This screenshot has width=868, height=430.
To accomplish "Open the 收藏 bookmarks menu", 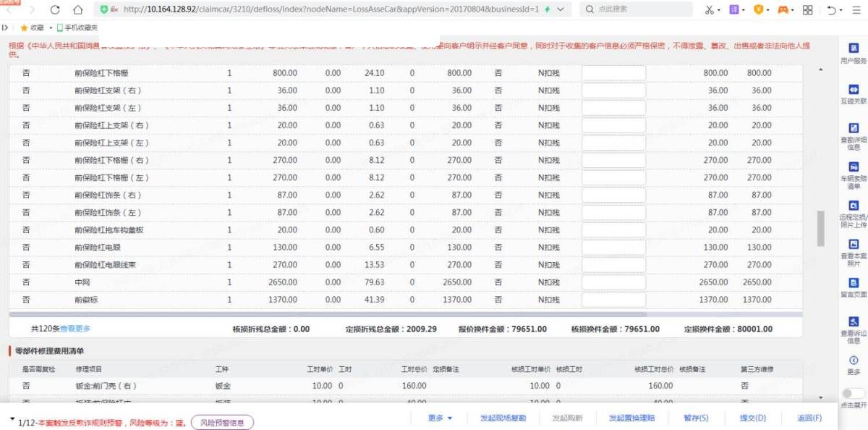I will [x=32, y=28].
